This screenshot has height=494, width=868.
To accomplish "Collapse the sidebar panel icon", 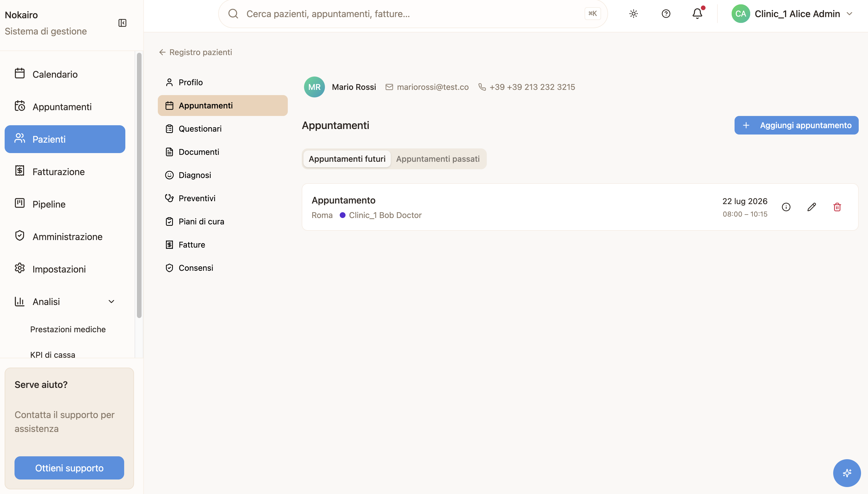I will (122, 23).
